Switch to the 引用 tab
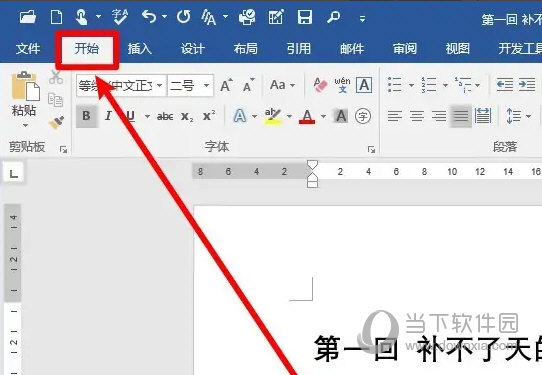The image size is (542, 375). [299, 49]
